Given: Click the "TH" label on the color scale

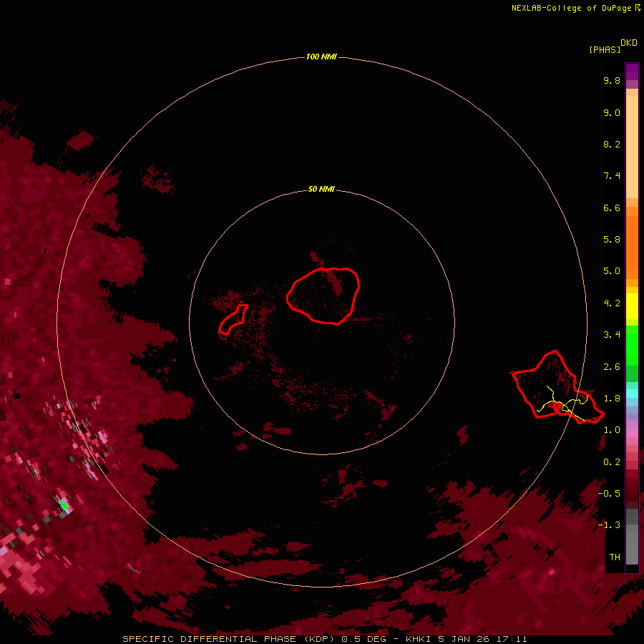Looking at the screenshot, I should 615,557.
